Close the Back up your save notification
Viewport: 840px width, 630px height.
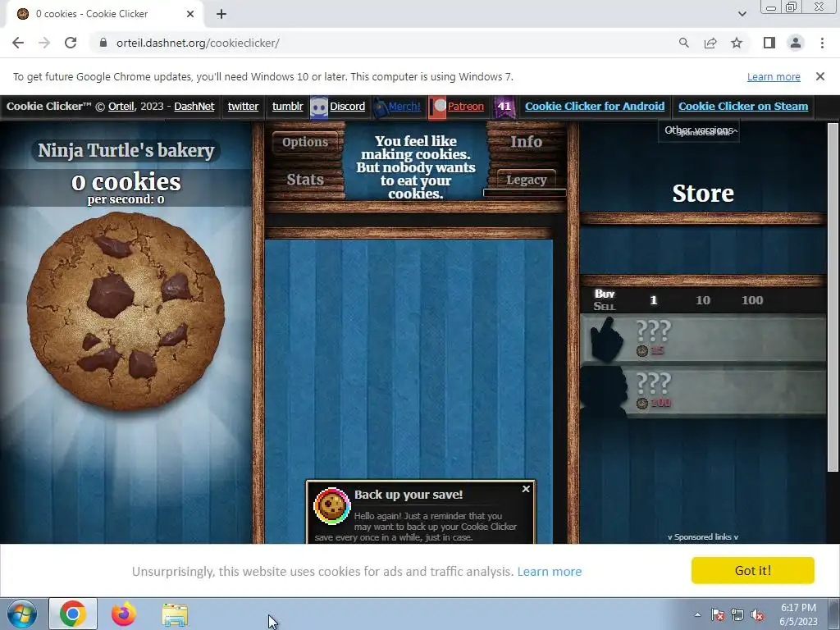[526, 489]
